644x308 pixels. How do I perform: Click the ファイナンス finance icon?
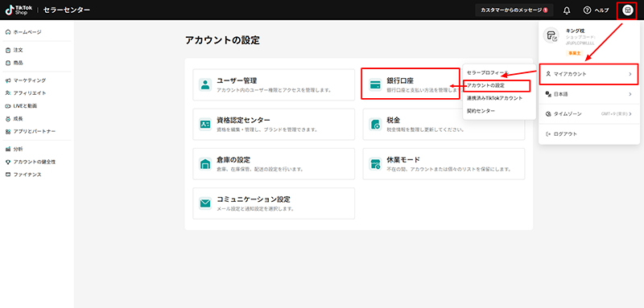pyautogui.click(x=8, y=175)
